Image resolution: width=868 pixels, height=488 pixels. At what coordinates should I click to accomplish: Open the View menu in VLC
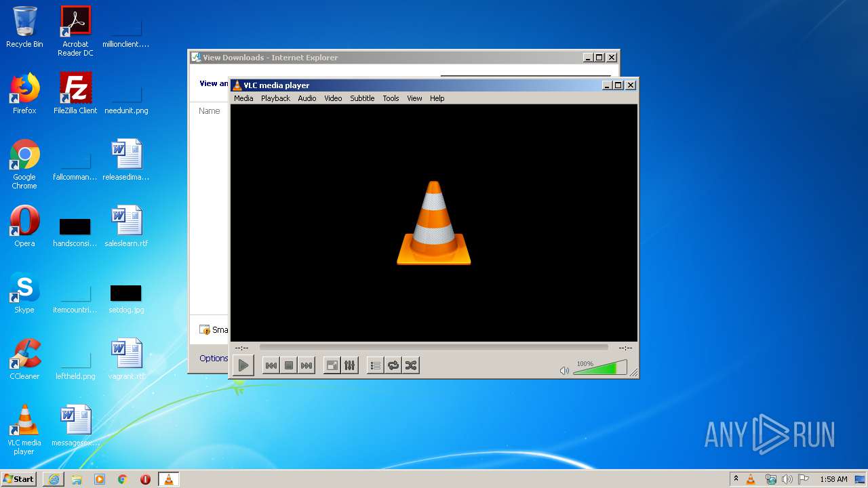(414, 98)
